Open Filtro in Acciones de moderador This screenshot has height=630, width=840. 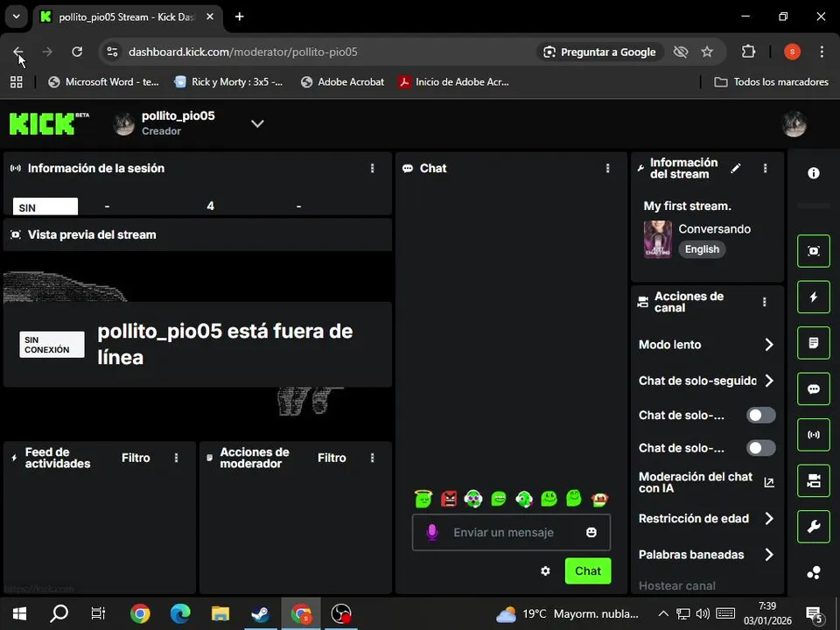[332, 458]
